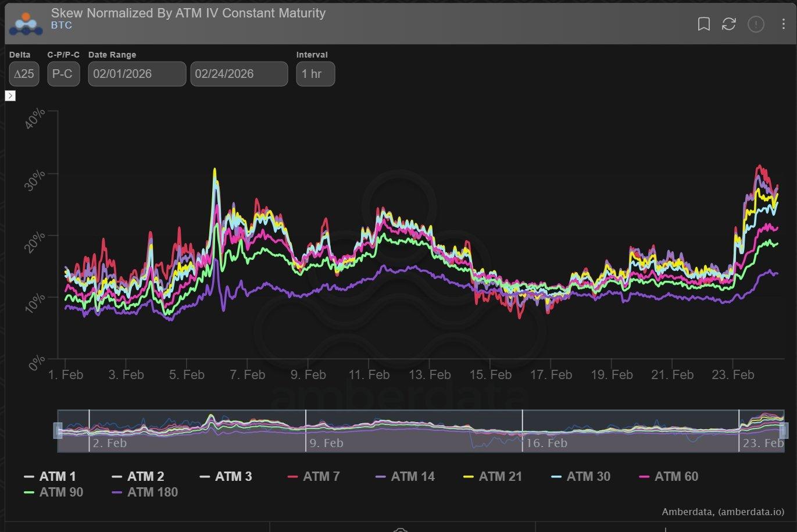Open the P-C skew direction dropdown

coord(63,74)
